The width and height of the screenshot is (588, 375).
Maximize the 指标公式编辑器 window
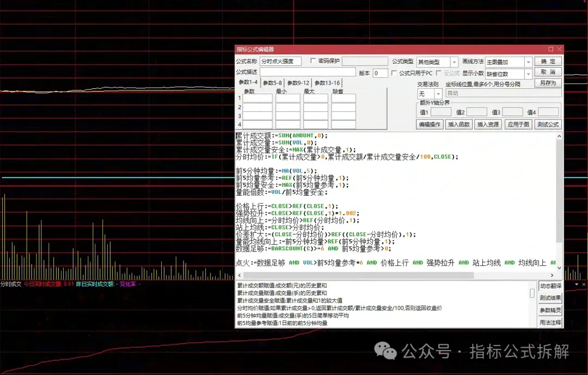coord(550,49)
